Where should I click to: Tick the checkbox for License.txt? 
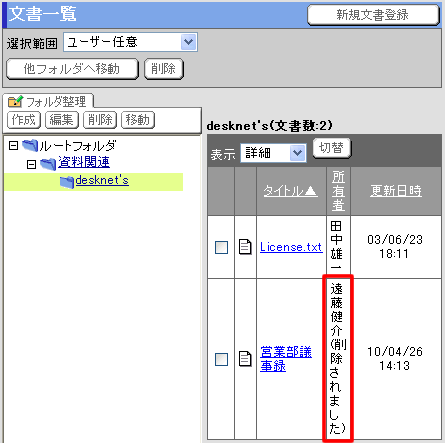point(222,247)
